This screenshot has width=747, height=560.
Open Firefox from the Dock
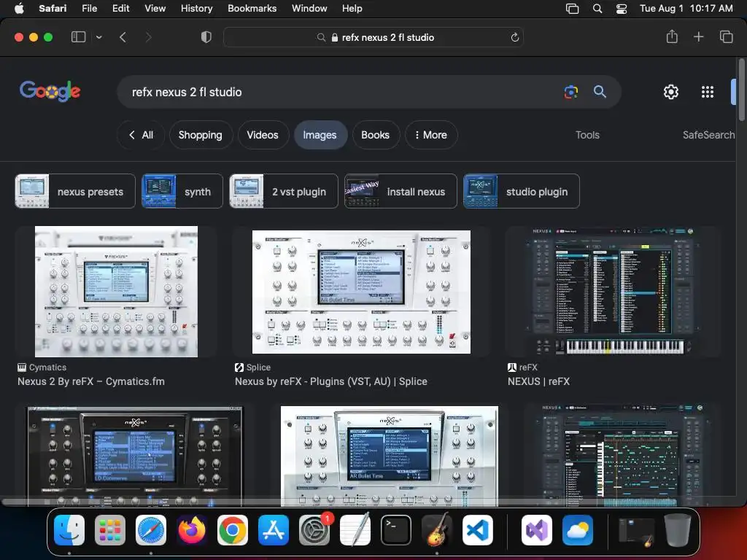click(x=192, y=529)
